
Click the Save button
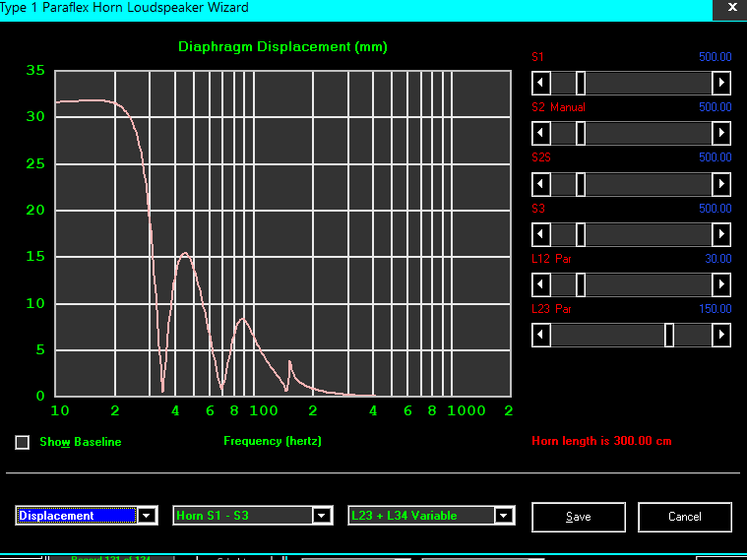(x=579, y=517)
